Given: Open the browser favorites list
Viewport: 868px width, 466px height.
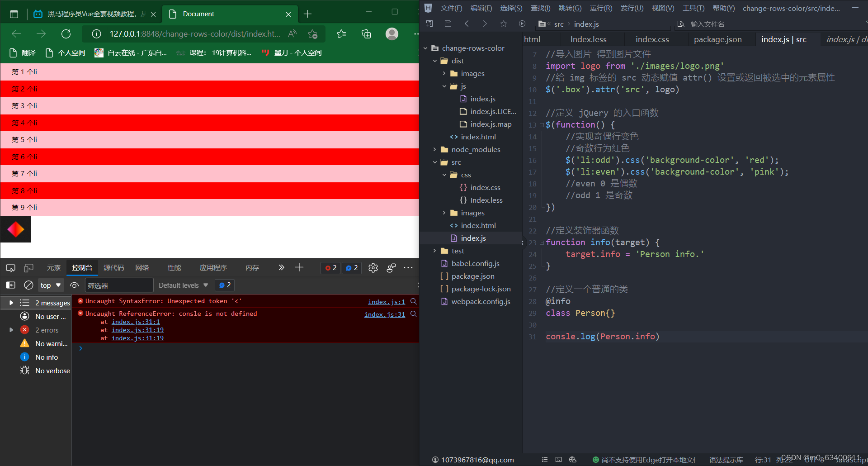Looking at the screenshot, I should tap(341, 34).
